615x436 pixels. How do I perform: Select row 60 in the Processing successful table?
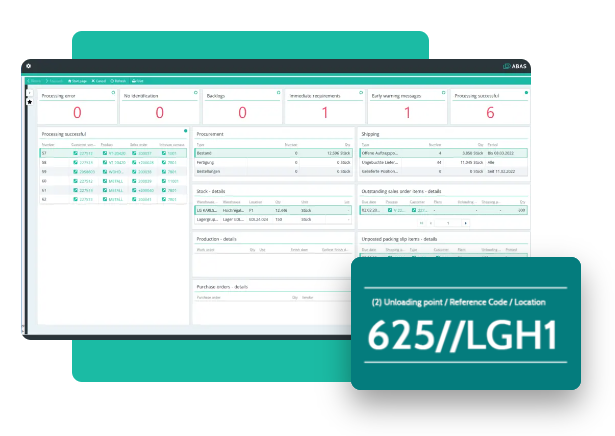[113, 181]
